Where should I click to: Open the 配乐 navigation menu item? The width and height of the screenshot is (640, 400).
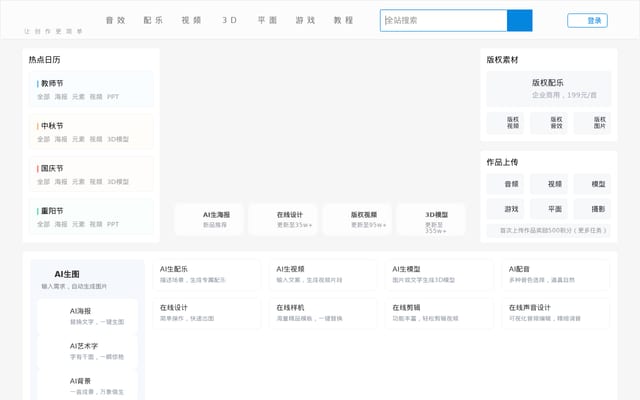[153, 20]
